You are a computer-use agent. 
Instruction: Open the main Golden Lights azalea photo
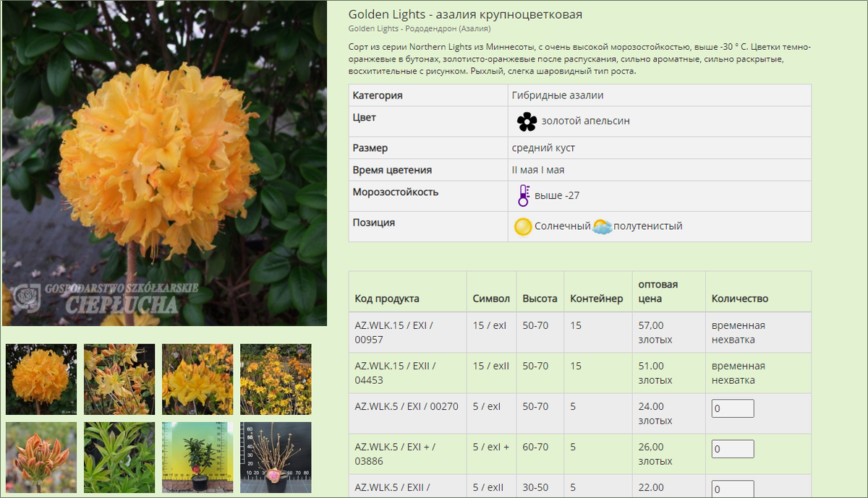[x=164, y=163]
